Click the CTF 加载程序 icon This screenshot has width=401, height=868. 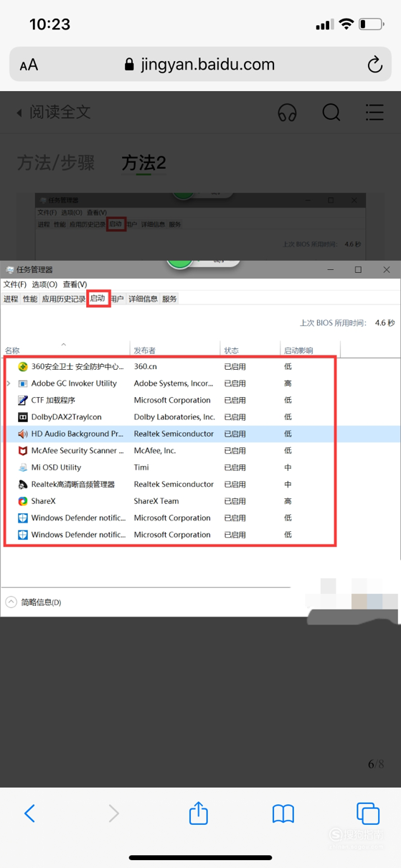(23, 401)
